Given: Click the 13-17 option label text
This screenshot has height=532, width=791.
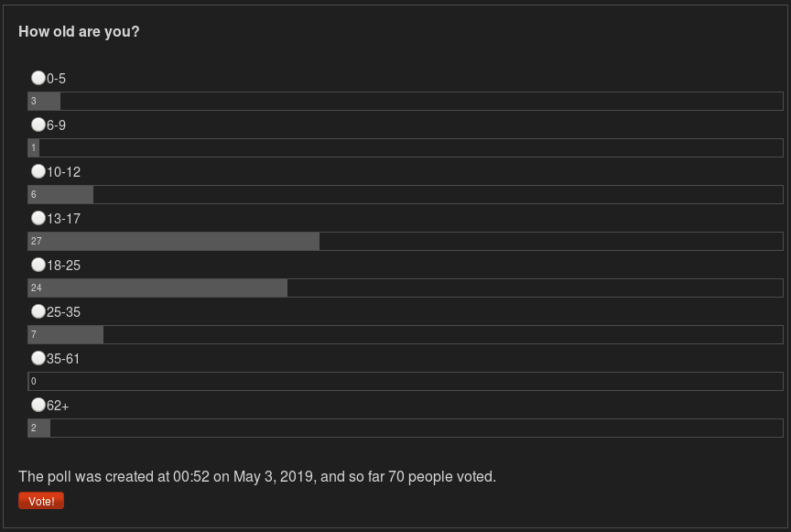Looking at the screenshot, I should pyautogui.click(x=63, y=219).
